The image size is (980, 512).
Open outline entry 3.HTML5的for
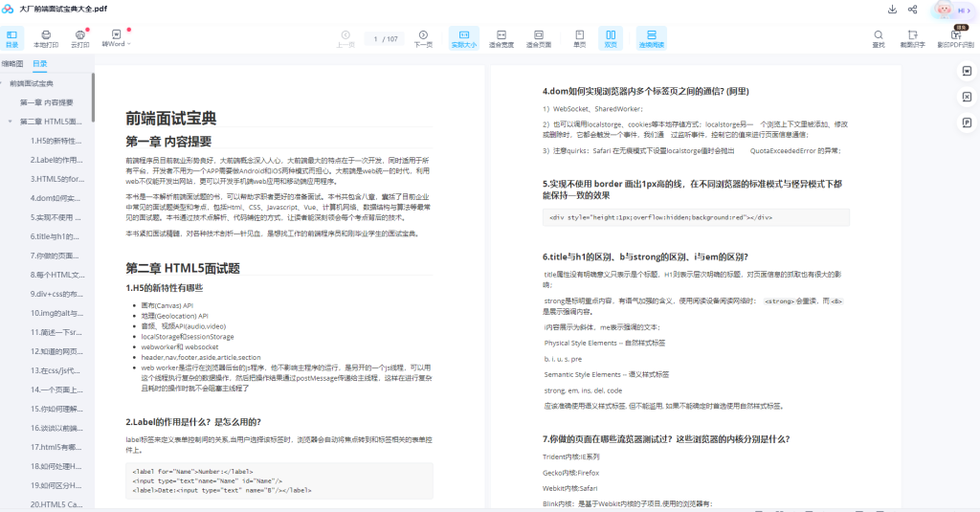pyautogui.click(x=56, y=179)
